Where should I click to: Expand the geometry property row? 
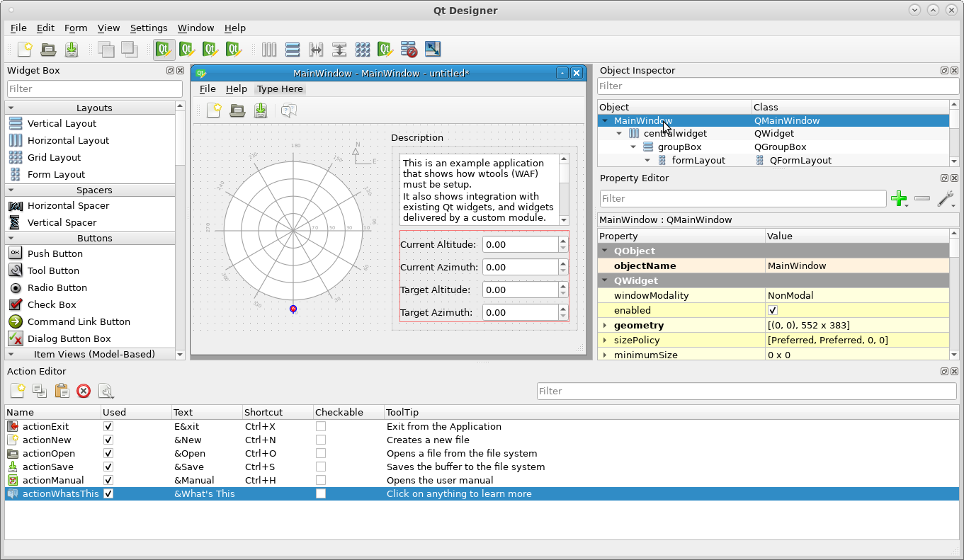[x=605, y=326]
